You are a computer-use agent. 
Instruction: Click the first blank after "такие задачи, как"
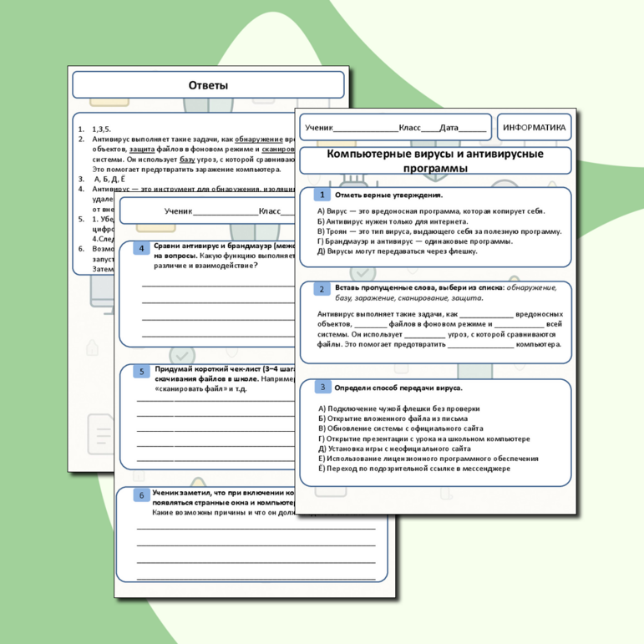(x=486, y=314)
